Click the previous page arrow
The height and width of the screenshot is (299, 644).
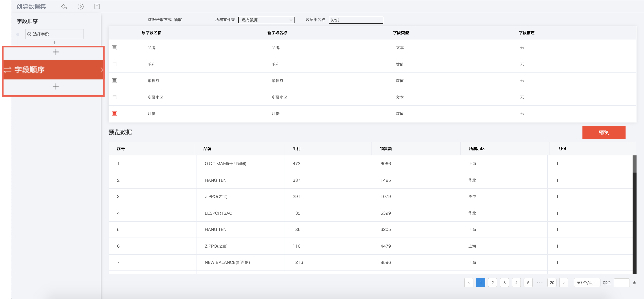click(x=469, y=283)
